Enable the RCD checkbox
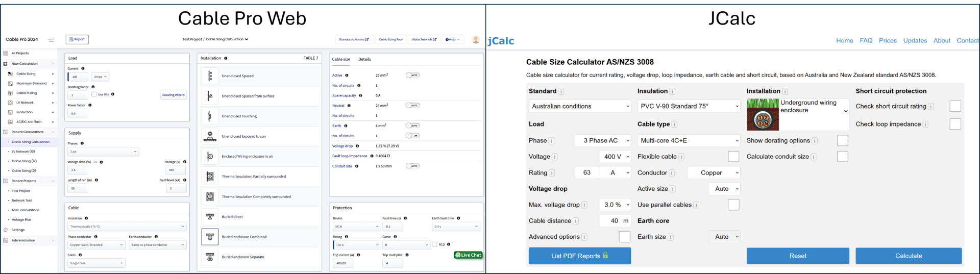 point(434,244)
